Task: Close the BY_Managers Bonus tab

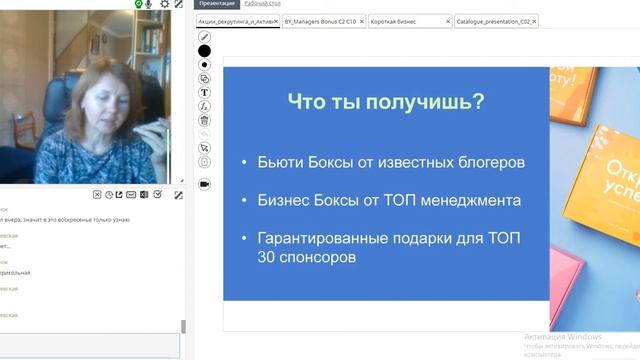Action: pos(362,22)
